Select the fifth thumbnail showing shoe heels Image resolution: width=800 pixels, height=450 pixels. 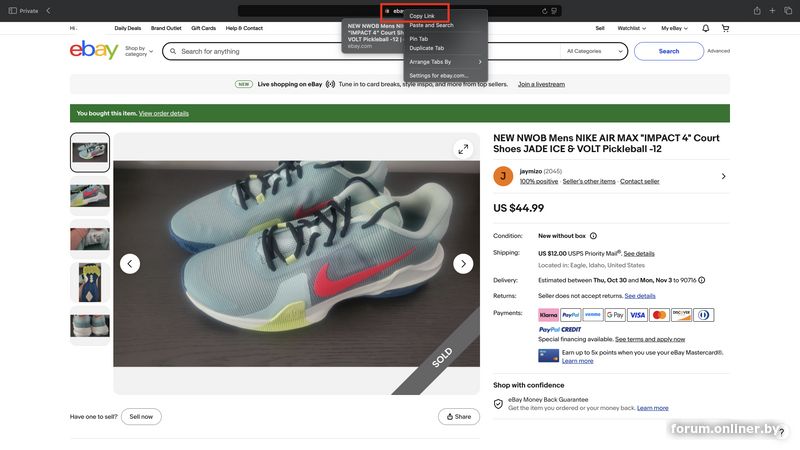tap(90, 326)
